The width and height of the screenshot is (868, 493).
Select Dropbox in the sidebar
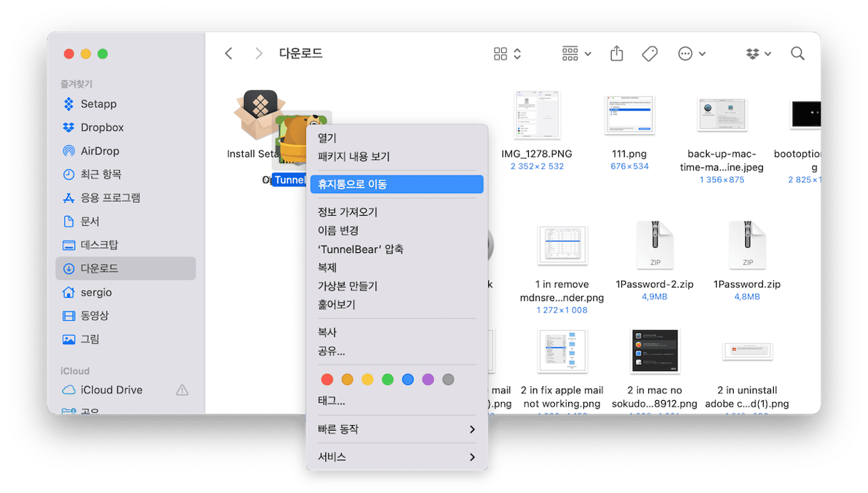click(125, 128)
